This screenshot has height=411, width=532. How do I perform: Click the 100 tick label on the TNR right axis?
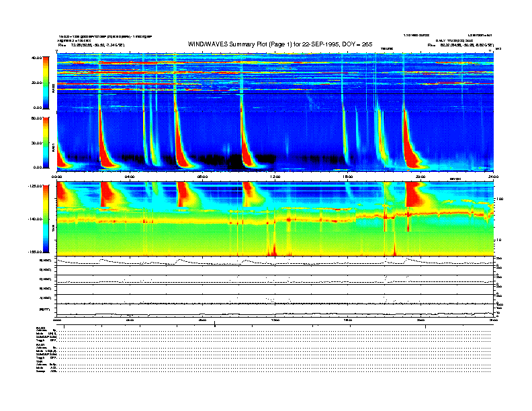point(500,199)
